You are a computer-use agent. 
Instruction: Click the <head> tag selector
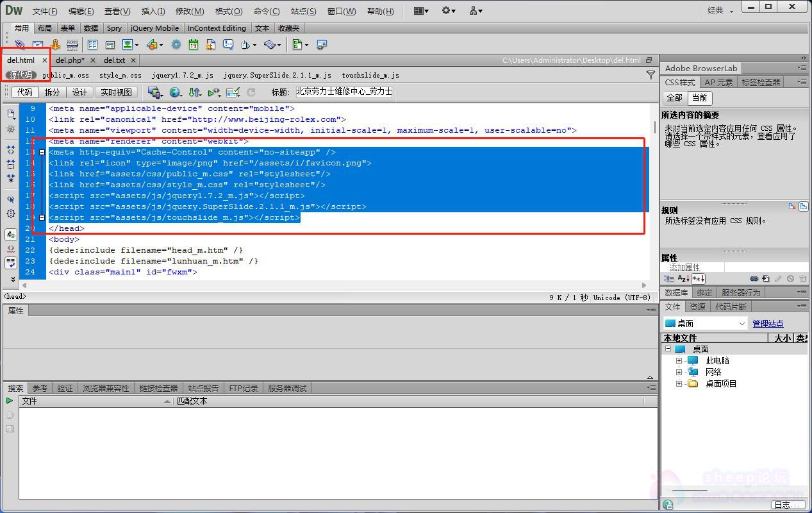tap(14, 297)
